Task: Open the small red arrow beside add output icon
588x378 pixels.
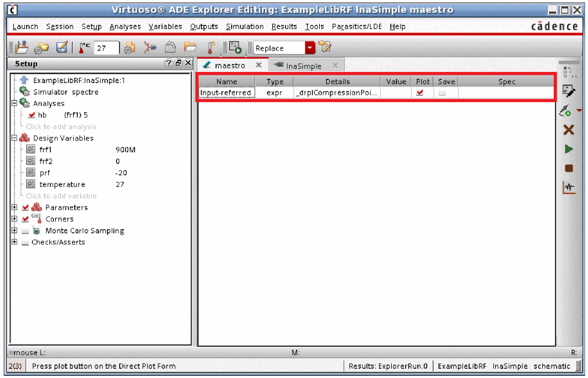Action: click(x=579, y=111)
